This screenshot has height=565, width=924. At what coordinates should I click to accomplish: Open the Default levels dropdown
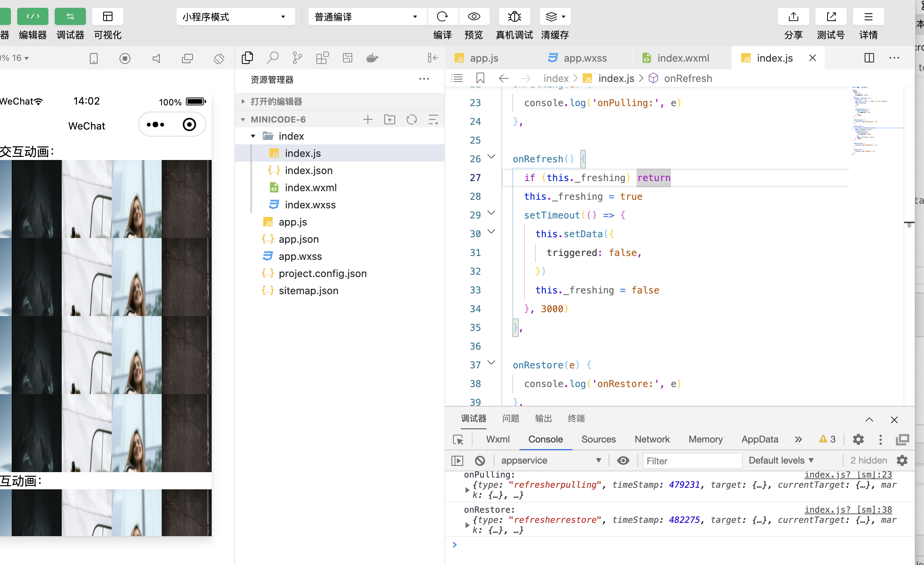781,461
